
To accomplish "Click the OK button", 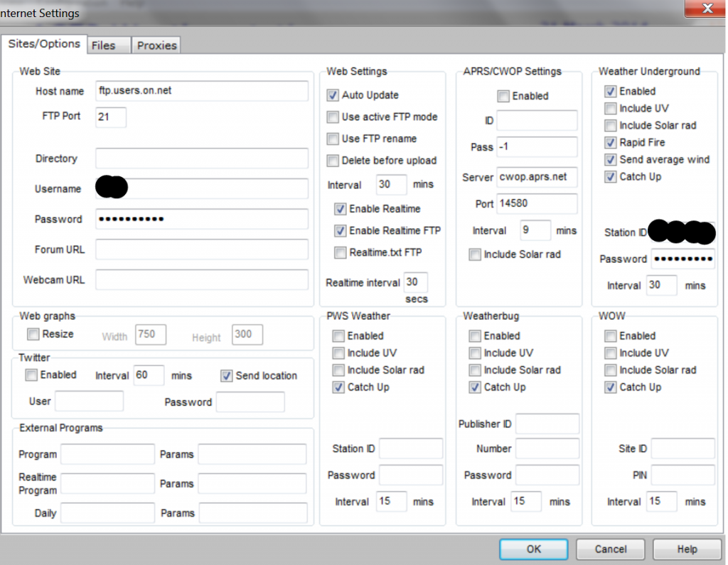I will click(x=534, y=549).
